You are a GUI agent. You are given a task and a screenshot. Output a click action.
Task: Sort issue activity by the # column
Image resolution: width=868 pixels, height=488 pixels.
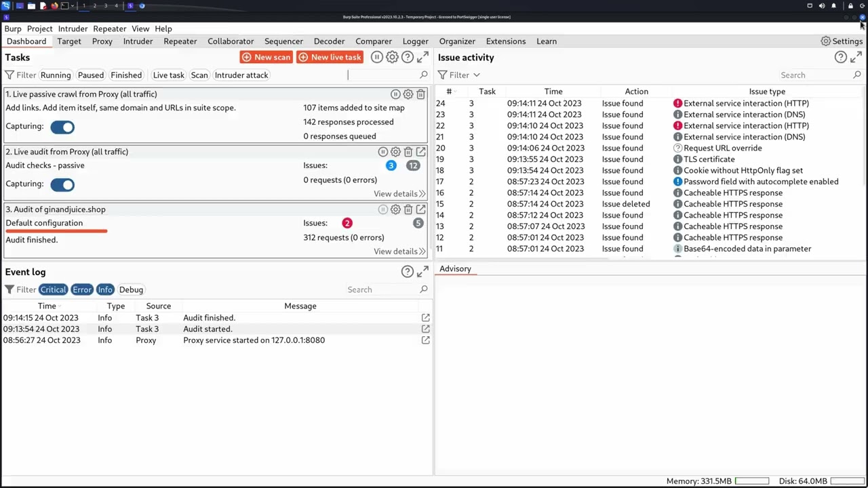coord(449,91)
